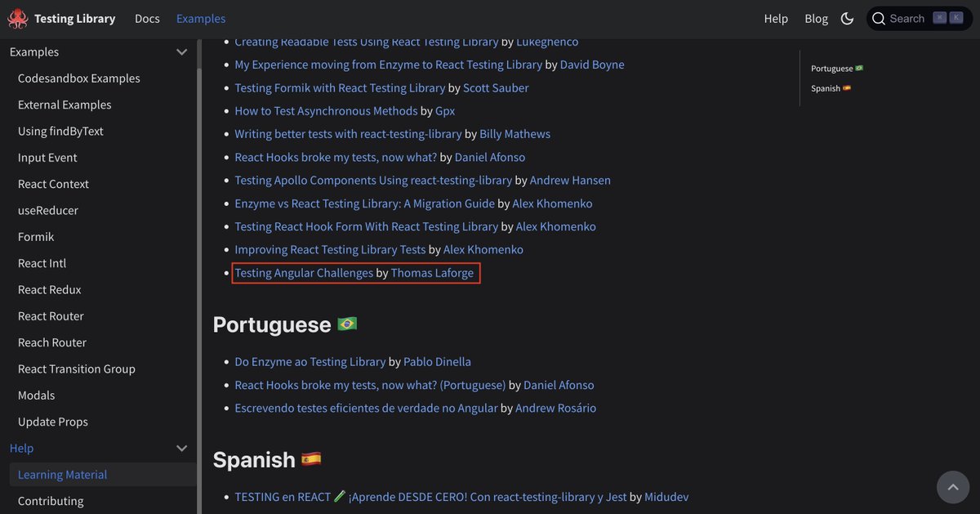
Task: Open My Experience moving from Enzyme article
Action: click(389, 65)
